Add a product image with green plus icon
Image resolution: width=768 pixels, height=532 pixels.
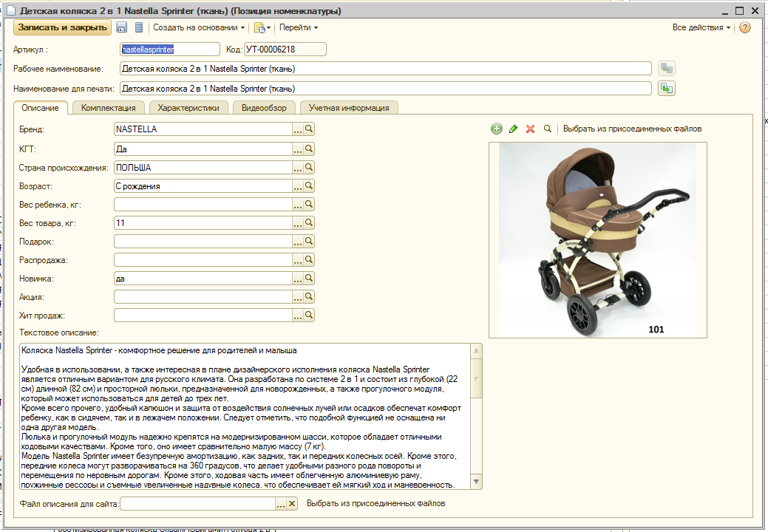497,129
